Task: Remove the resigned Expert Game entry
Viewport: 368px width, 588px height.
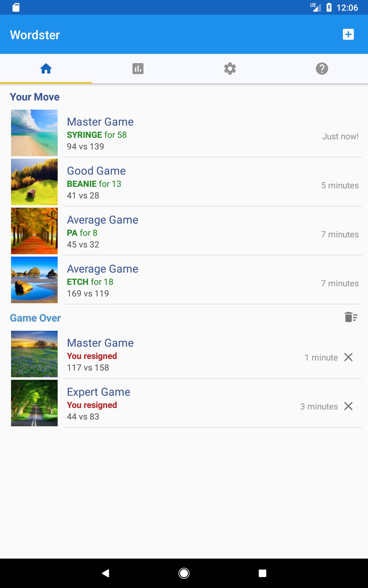Action: pos(348,406)
